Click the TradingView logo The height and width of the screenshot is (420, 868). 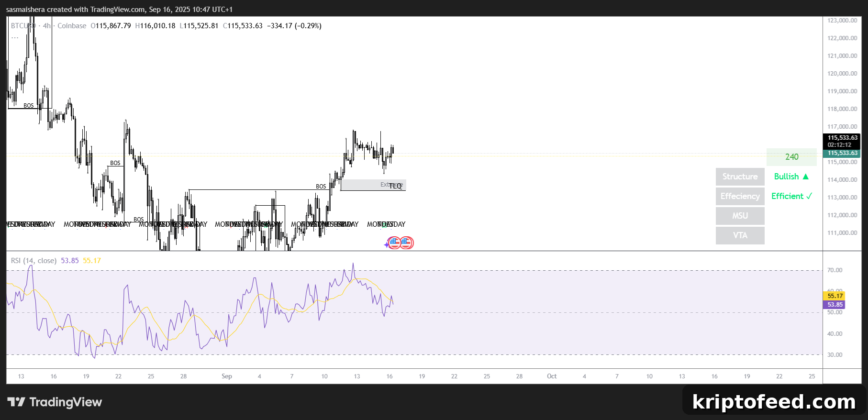[x=55, y=402]
